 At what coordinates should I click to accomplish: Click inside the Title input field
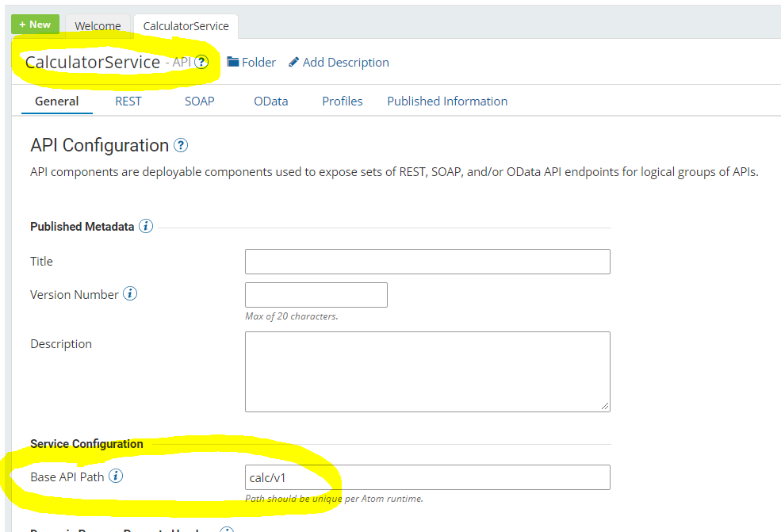click(x=427, y=261)
